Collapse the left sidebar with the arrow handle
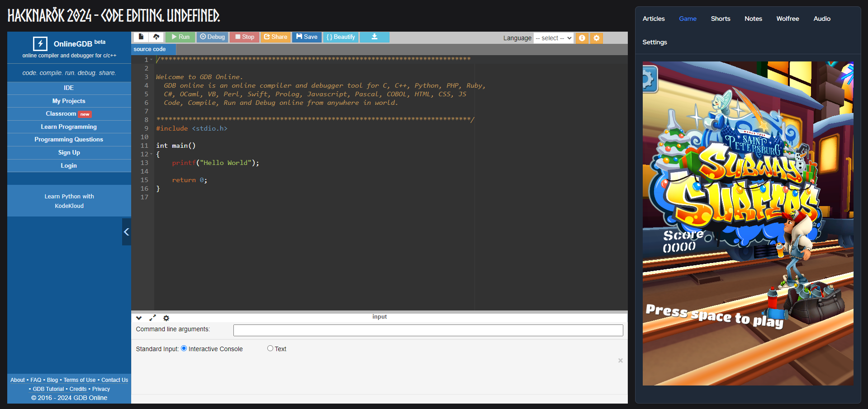The width and height of the screenshot is (868, 409). 127,232
